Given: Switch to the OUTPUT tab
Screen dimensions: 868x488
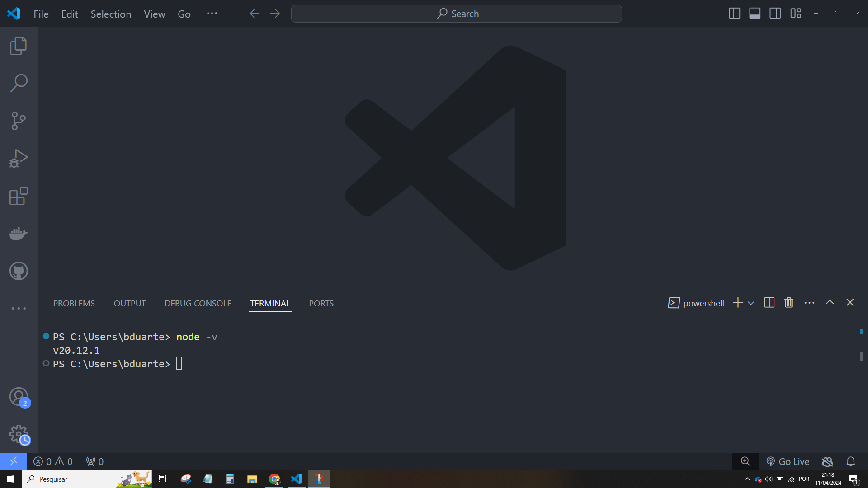Looking at the screenshot, I should [129, 303].
